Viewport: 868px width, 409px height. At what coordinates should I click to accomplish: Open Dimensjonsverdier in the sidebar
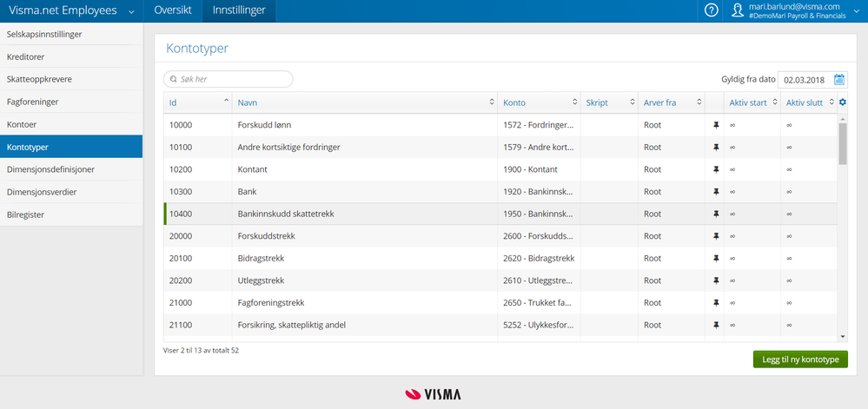[x=71, y=192]
